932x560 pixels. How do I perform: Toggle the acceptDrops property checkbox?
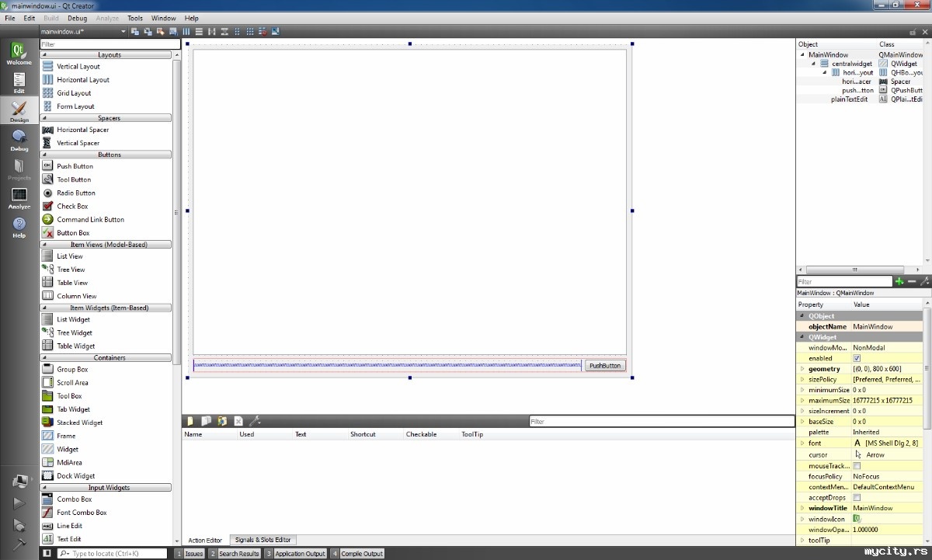click(857, 498)
